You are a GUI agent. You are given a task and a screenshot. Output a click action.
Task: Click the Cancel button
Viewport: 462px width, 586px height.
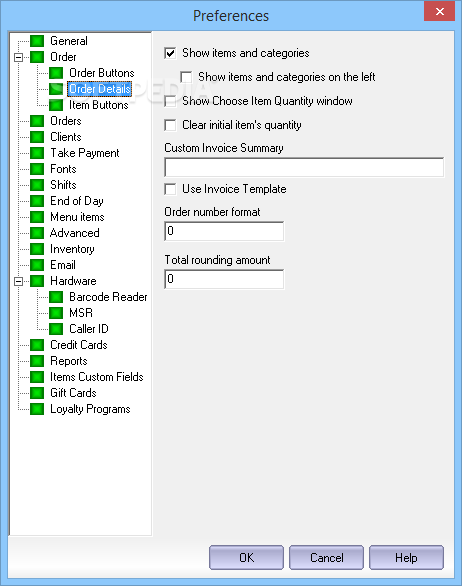tap(326, 558)
